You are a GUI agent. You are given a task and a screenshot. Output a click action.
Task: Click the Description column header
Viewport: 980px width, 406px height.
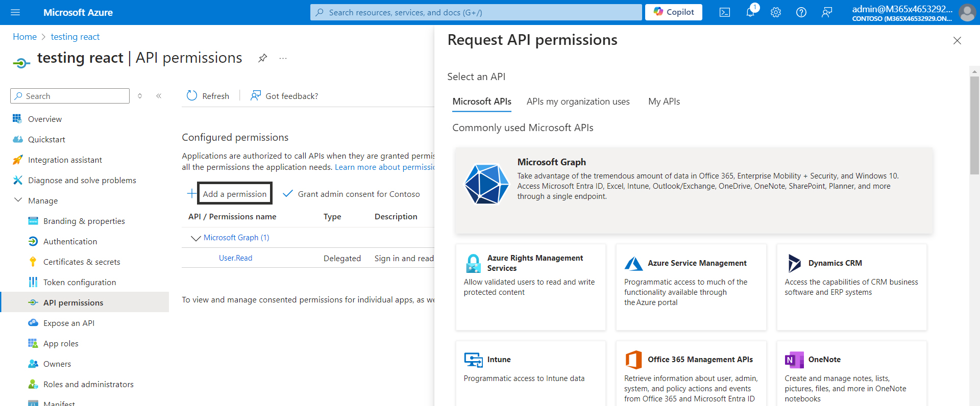tap(396, 217)
